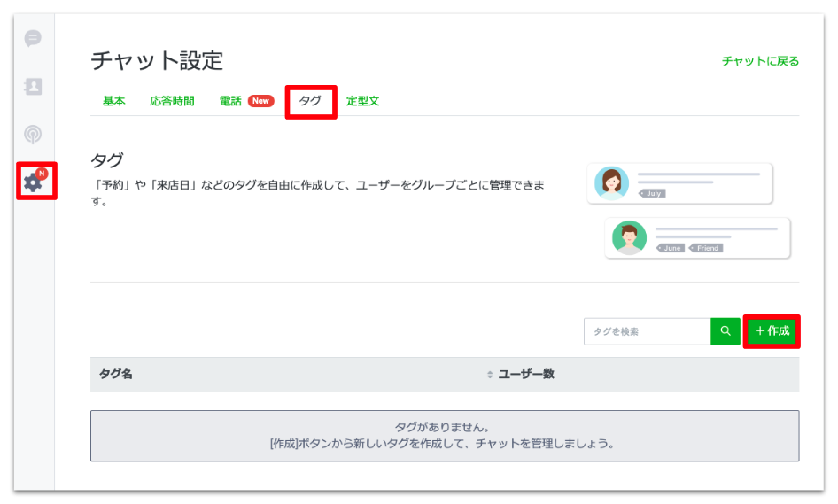Select the タグ tab
The width and height of the screenshot is (838, 504).
(310, 101)
